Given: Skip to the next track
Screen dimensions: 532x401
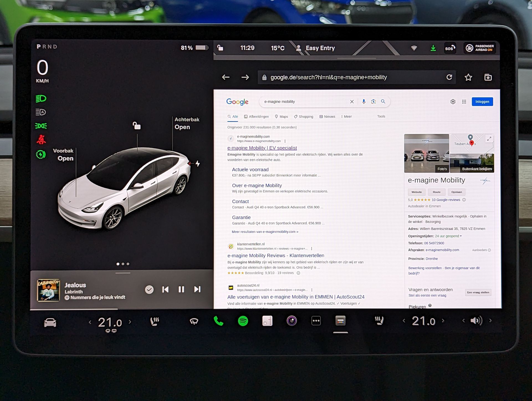Looking at the screenshot, I should tap(197, 290).
